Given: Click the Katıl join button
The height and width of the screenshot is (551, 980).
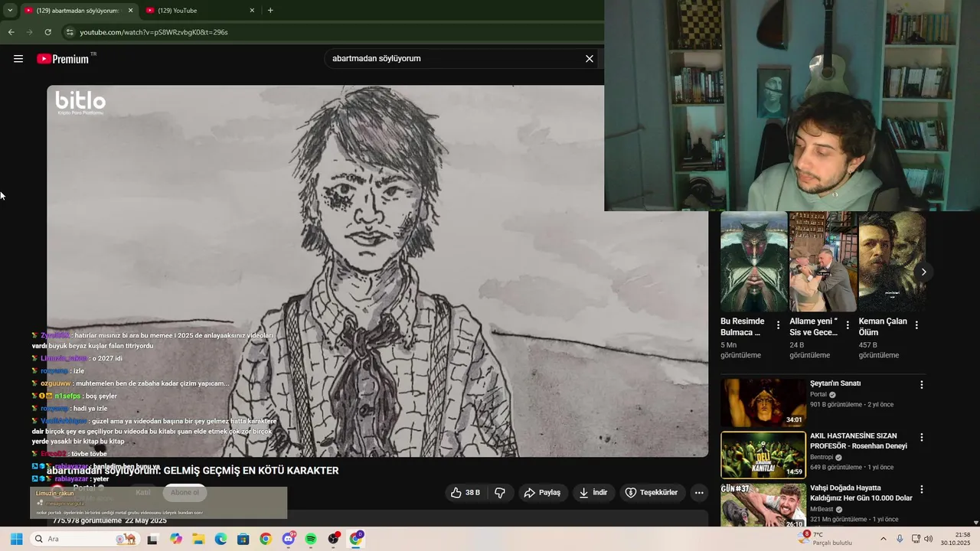Looking at the screenshot, I should 143,493.
